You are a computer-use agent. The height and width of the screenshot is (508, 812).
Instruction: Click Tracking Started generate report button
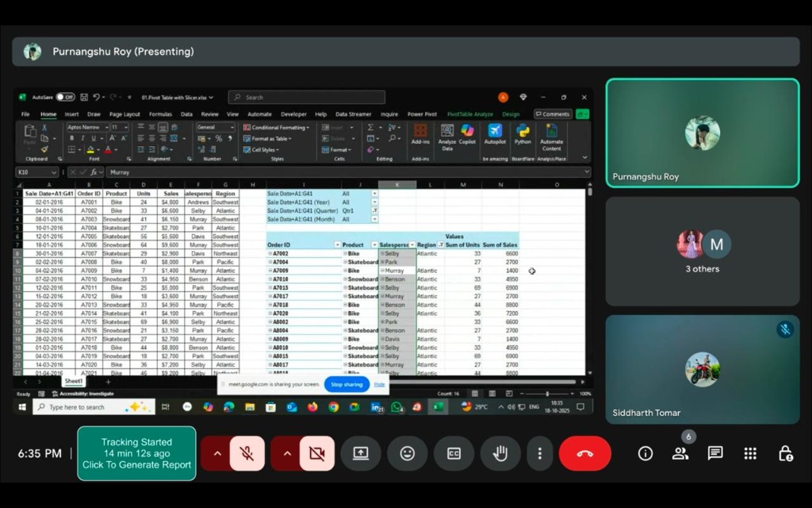(136, 453)
